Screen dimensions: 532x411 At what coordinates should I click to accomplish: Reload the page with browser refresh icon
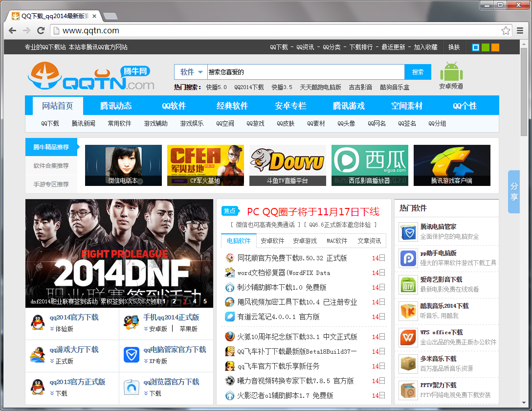[x=41, y=31]
